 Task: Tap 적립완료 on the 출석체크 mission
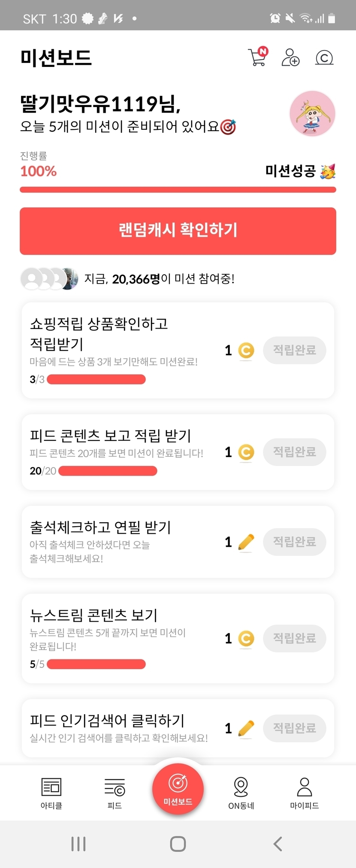pos(294,542)
